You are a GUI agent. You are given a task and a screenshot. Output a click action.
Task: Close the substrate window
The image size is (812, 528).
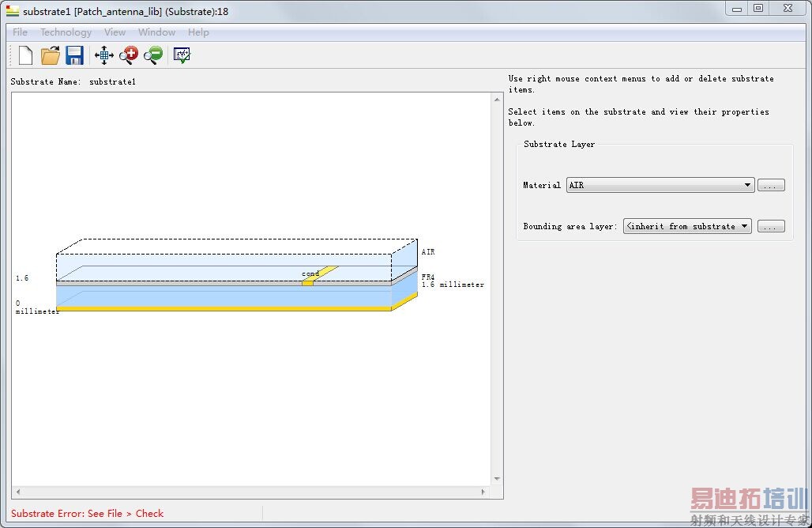[788, 8]
